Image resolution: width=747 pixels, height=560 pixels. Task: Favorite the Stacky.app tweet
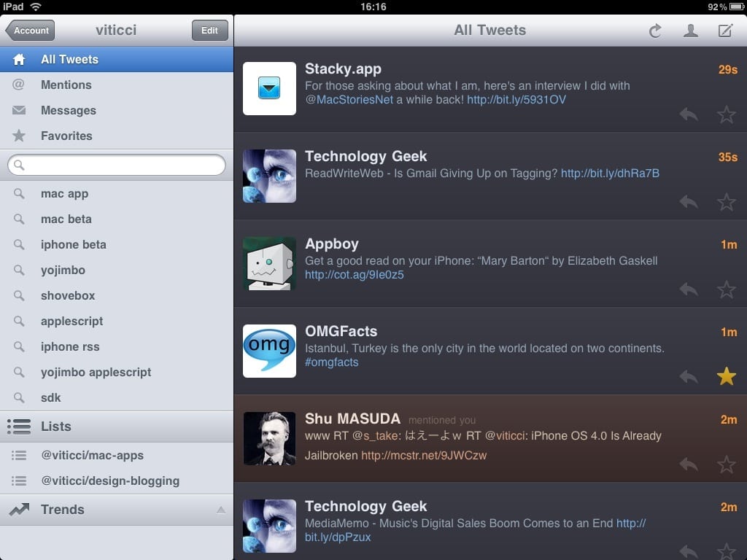[x=727, y=114]
